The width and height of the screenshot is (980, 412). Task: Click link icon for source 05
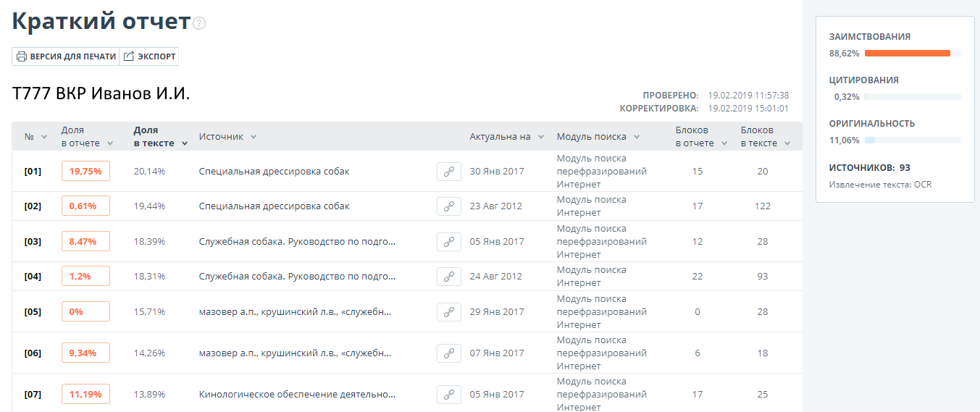pyautogui.click(x=448, y=312)
